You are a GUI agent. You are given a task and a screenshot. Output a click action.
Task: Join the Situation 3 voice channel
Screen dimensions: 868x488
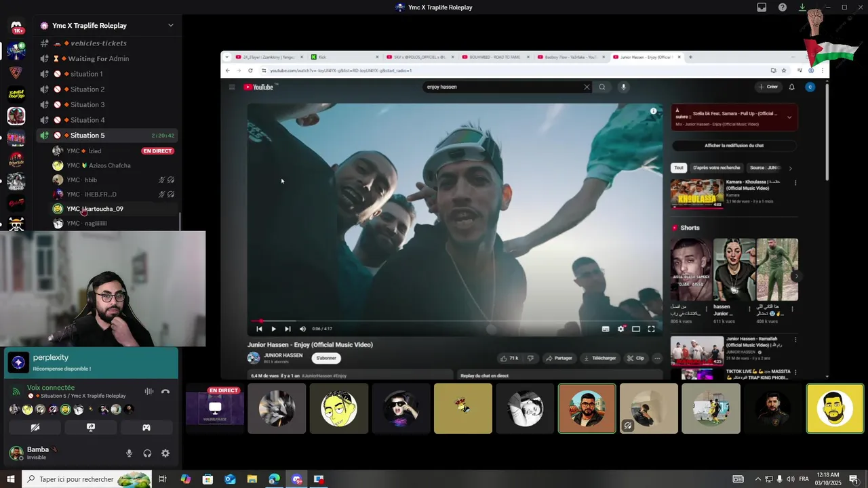coord(108,104)
